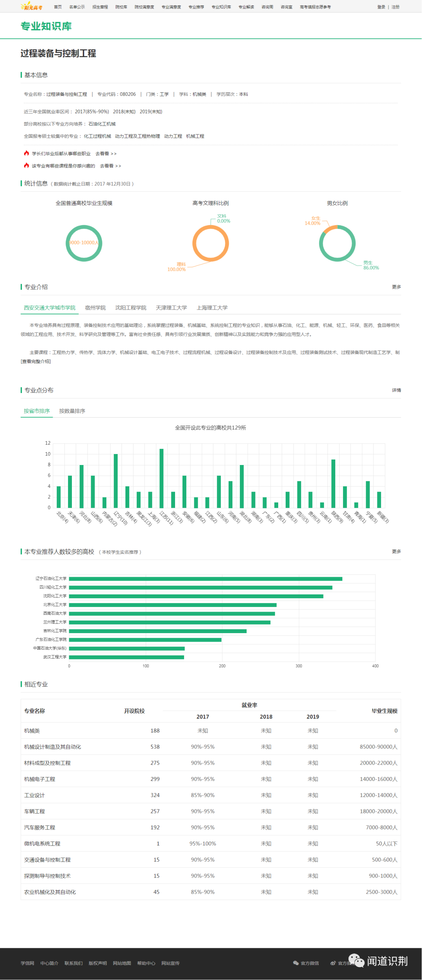This screenshot has width=422, height=980.
Task: Open 咨询周 in the top navigation
Action: 267,7
